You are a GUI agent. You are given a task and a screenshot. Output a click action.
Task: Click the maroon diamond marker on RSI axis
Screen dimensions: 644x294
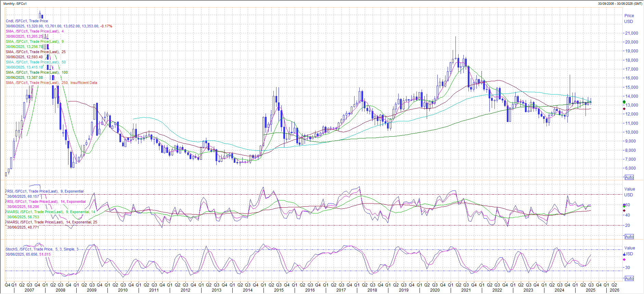624,211
